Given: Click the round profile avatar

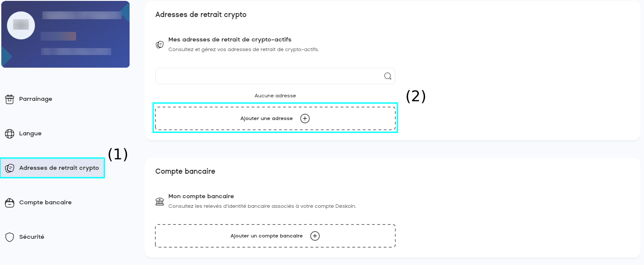Looking at the screenshot, I should pyautogui.click(x=21, y=25).
